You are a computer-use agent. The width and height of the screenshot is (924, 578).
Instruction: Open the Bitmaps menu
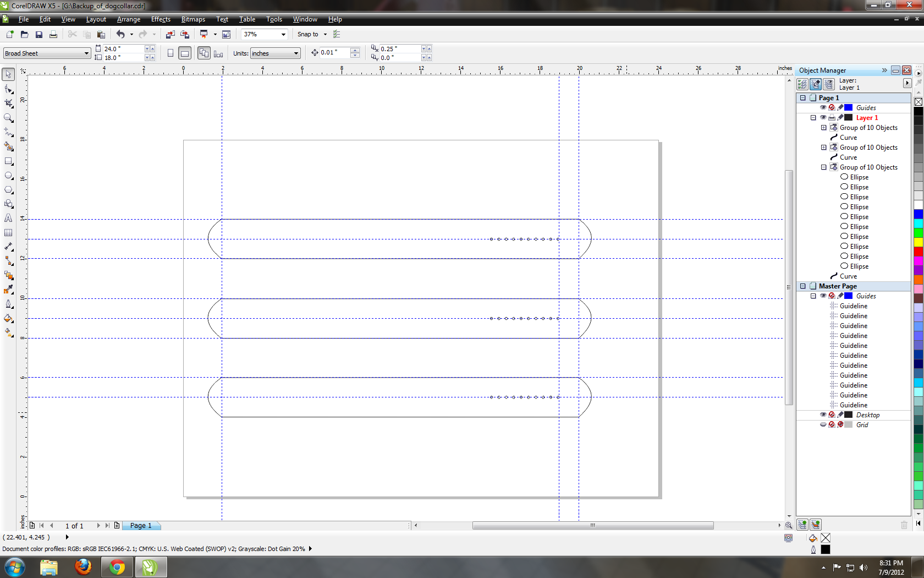(193, 19)
